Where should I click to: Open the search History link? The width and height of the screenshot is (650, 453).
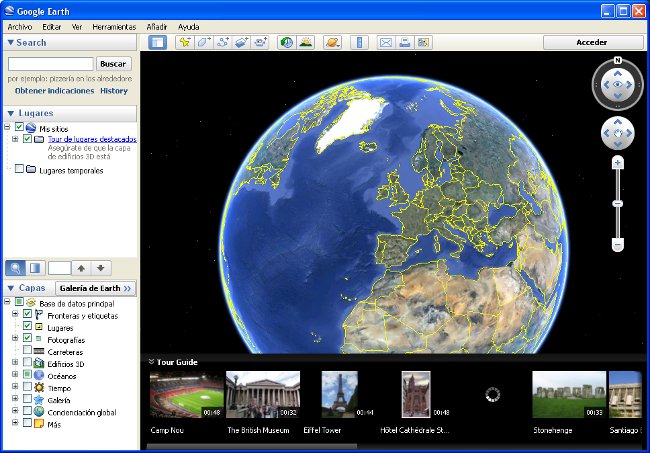pyautogui.click(x=114, y=91)
